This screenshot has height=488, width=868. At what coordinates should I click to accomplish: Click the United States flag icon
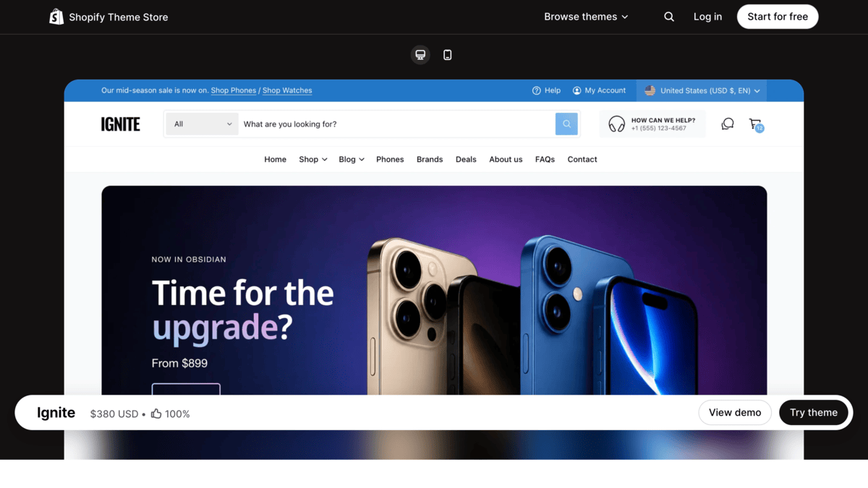pos(650,90)
